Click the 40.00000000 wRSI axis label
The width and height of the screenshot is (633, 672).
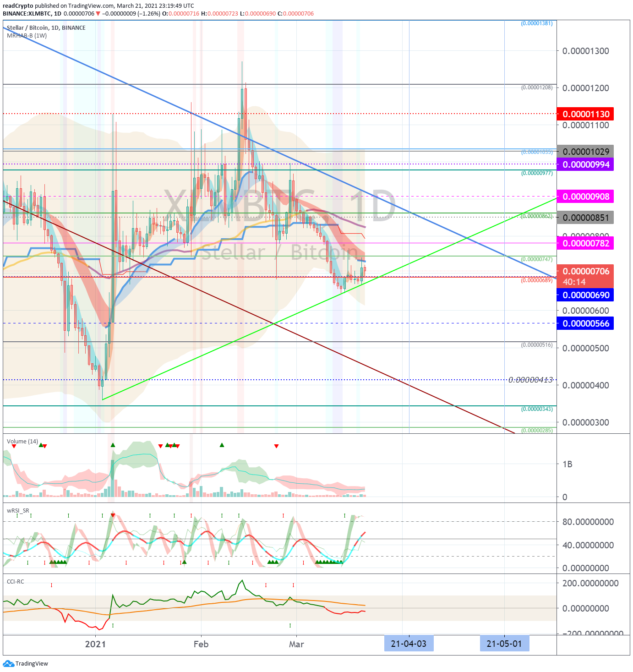(x=588, y=545)
